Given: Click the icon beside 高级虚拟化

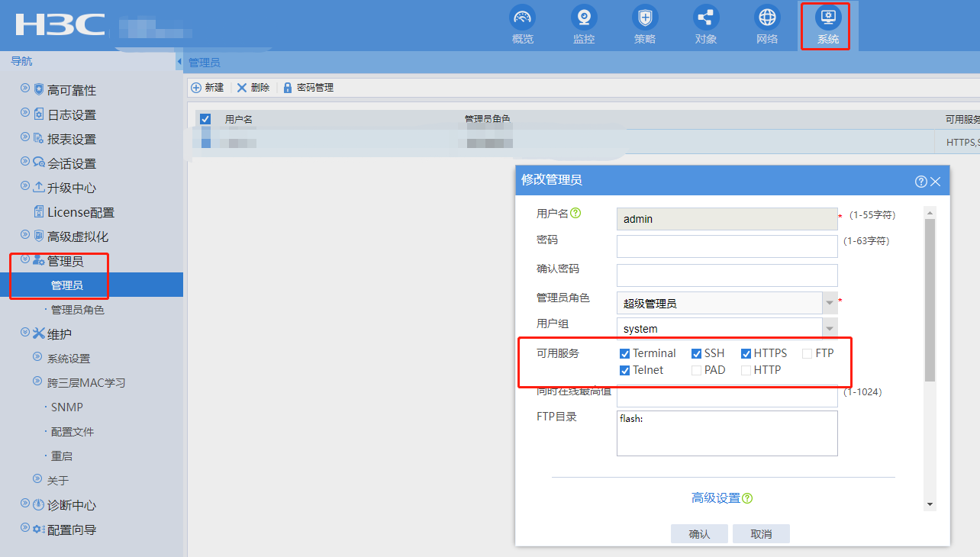Looking at the screenshot, I should pos(39,236).
